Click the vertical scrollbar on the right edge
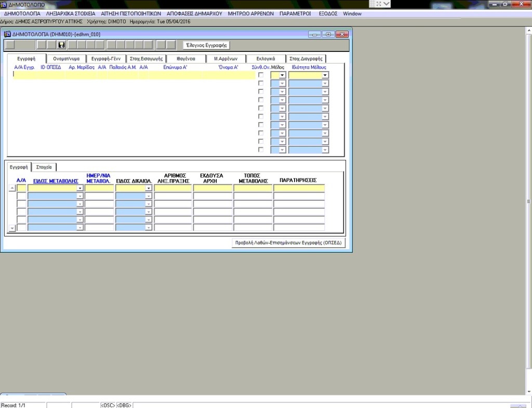 (x=528, y=201)
